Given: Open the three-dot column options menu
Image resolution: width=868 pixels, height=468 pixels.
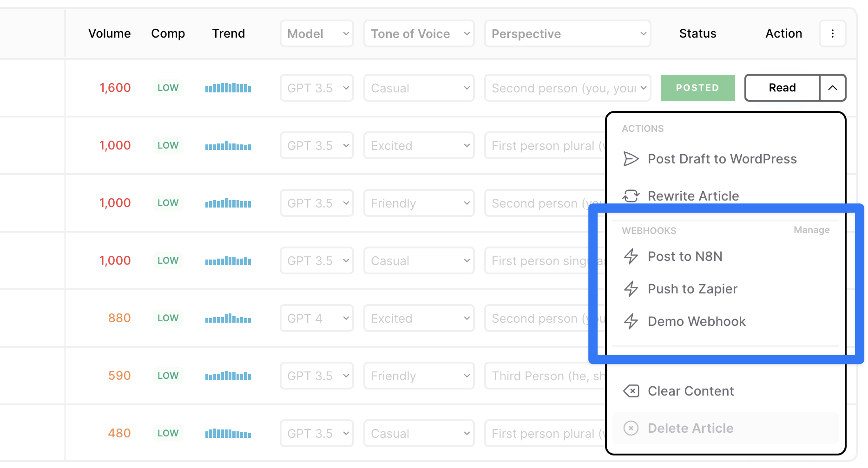Looking at the screenshot, I should click(x=832, y=33).
